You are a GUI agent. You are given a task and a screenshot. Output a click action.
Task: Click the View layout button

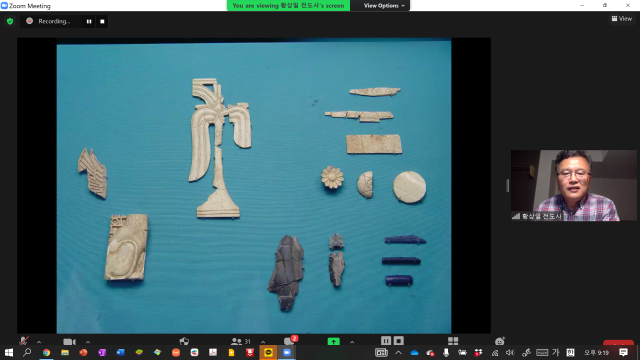[x=622, y=19]
